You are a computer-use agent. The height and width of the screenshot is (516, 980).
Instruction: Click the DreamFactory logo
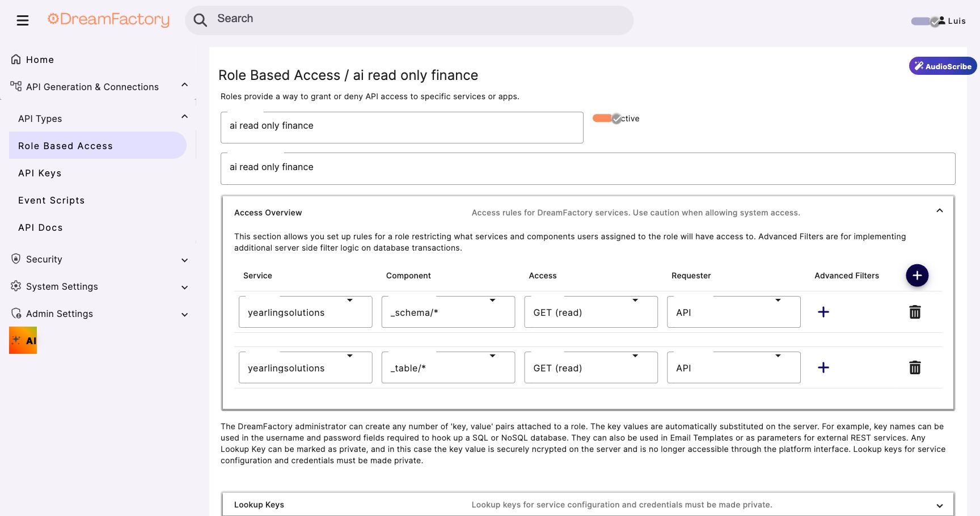(x=108, y=19)
